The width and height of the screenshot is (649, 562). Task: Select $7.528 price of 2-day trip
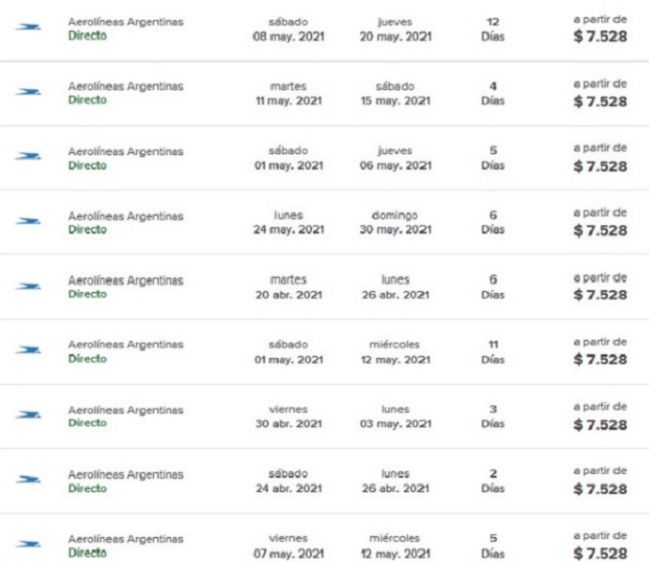600,489
